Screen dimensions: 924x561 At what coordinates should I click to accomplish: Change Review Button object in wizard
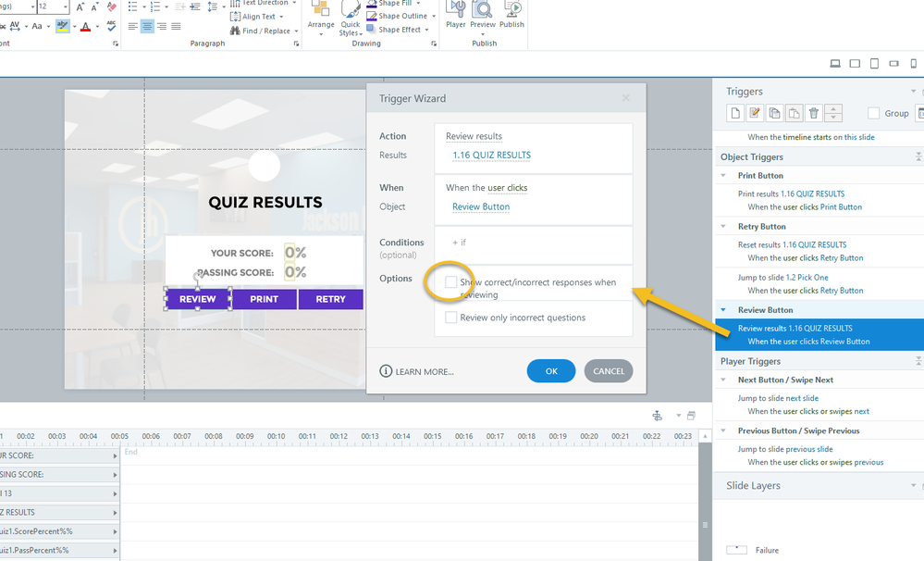pyautogui.click(x=481, y=206)
